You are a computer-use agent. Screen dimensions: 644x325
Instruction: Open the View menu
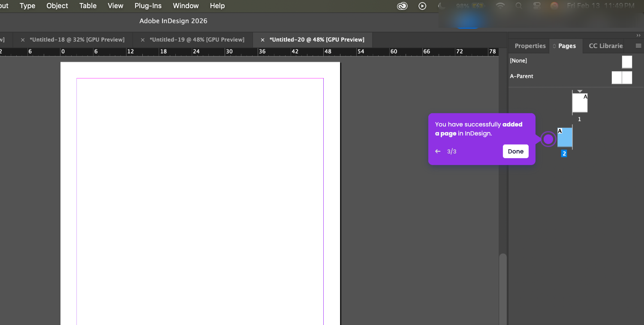pos(115,6)
